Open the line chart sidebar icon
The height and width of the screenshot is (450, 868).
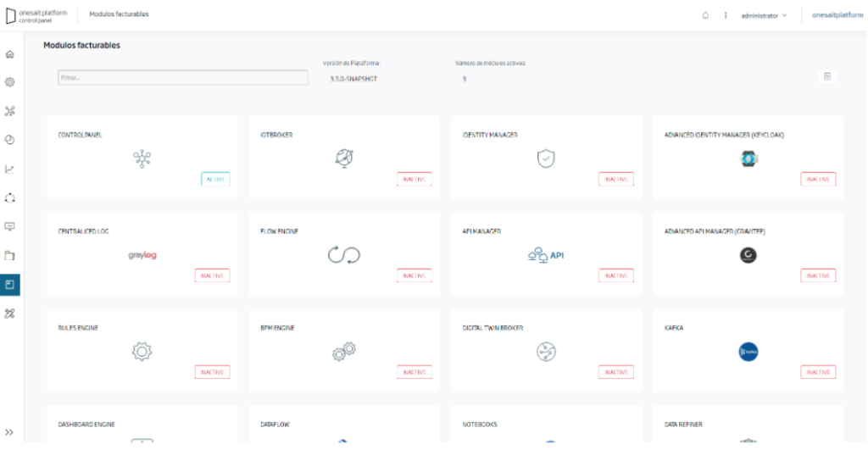point(10,169)
